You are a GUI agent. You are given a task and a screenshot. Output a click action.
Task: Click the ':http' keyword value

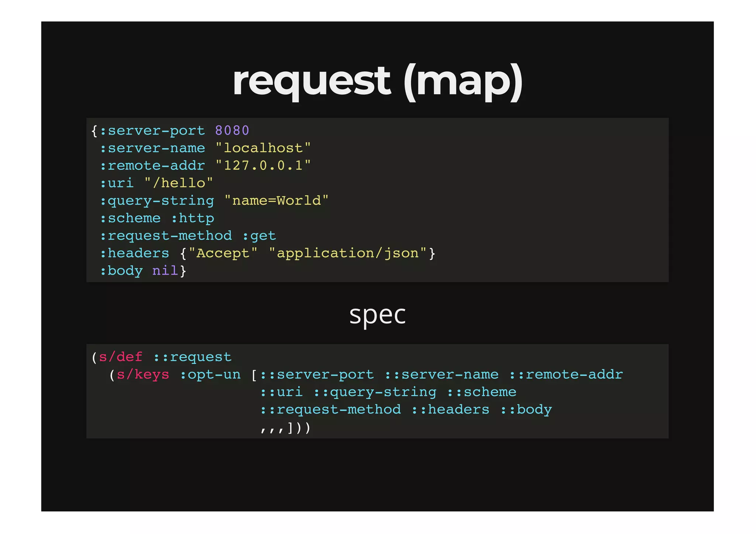[193, 218]
